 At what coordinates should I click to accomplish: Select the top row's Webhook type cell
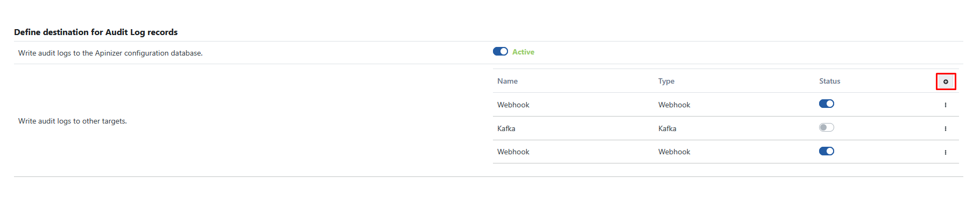674,105
